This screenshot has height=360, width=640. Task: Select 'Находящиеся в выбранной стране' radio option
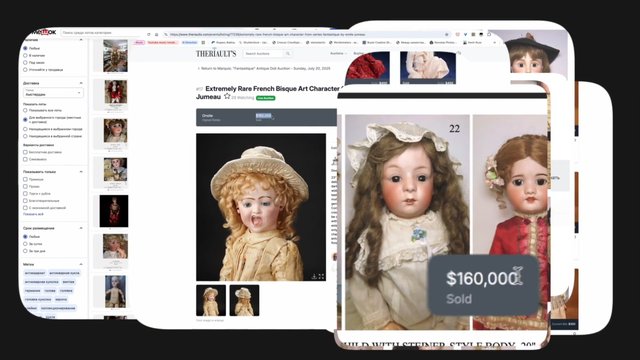[x=25, y=136]
